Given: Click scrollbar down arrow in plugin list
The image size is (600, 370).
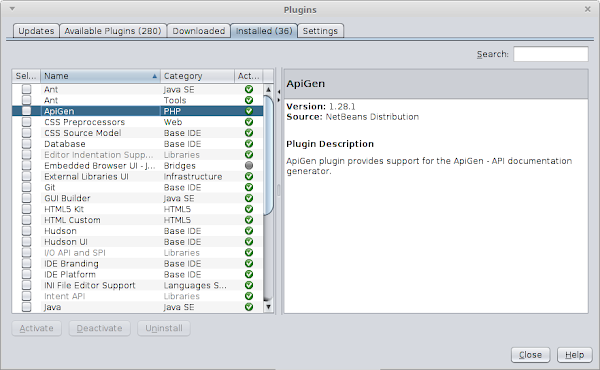Looking at the screenshot, I should click(x=268, y=307).
